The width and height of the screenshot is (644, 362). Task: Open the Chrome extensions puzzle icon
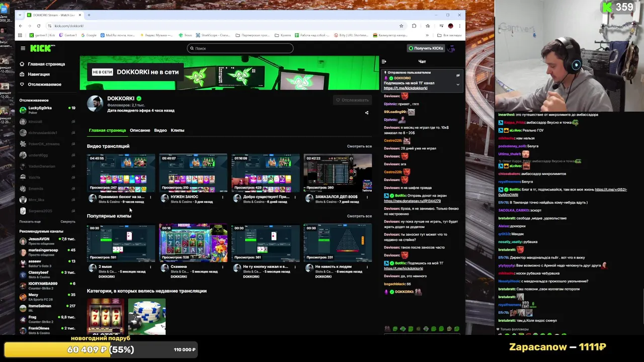pos(414,26)
